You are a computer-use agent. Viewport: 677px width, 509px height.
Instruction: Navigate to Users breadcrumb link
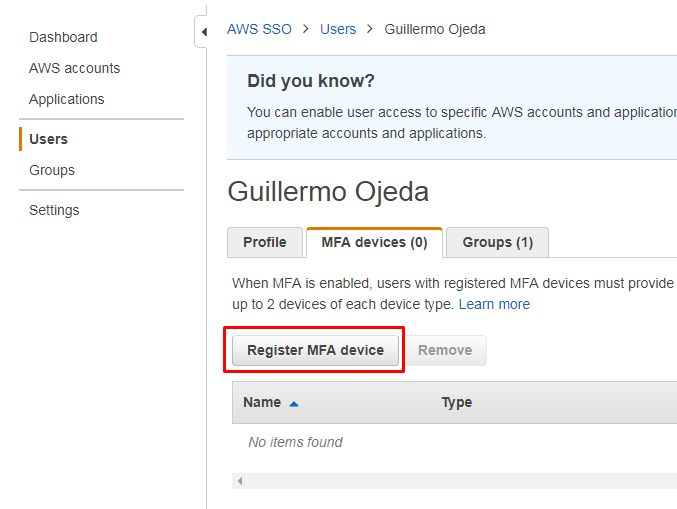338,29
